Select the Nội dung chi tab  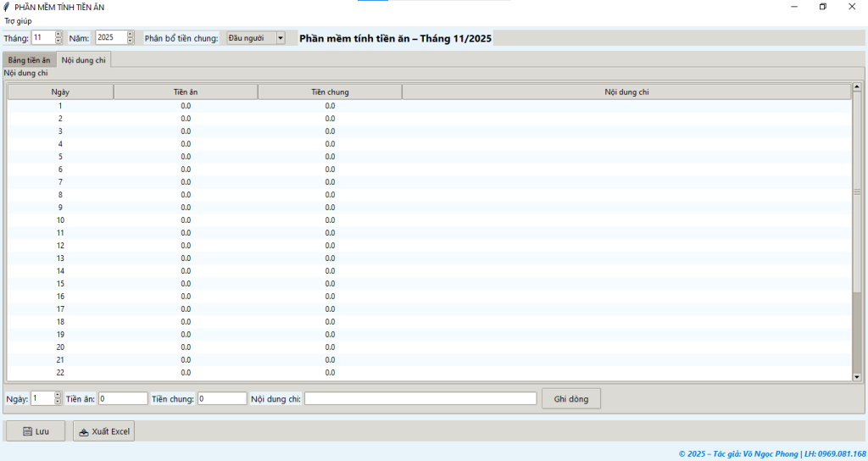click(x=83, y=60)
